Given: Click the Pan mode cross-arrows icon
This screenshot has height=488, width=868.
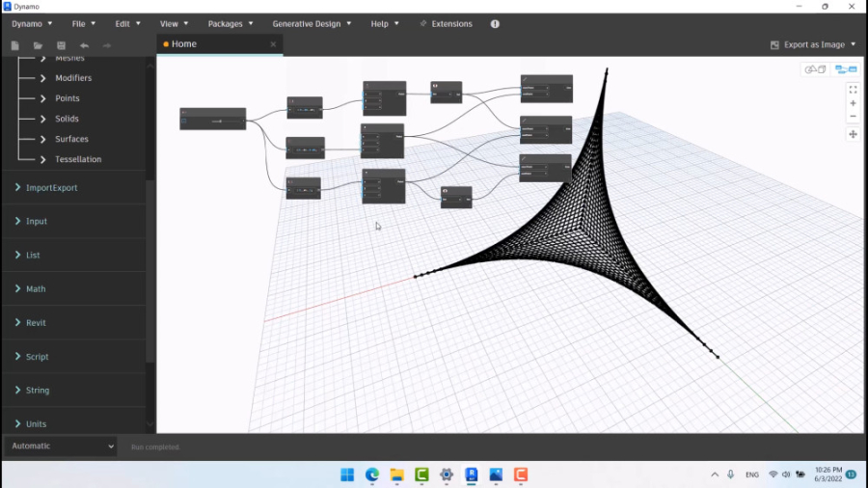Looking at the screenshot, I should [x=854, y=134].
